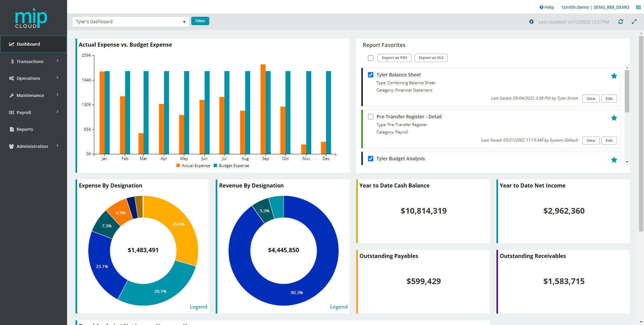Refresh the dashboard with the refresh icon
This screenshot has width=644, height=325.
621,21
